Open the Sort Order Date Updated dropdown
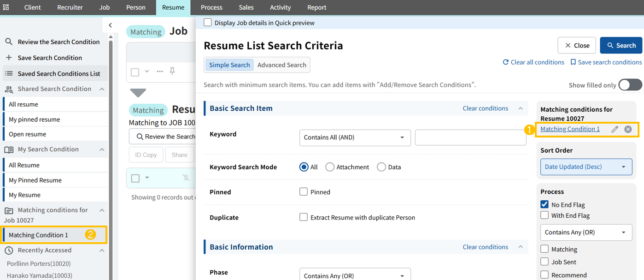 [586, 167]
